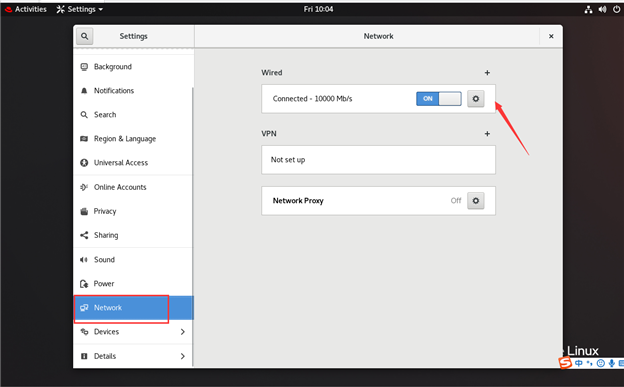Image resolution: width=624 pixels, height=387 pixels.
Task: Add a VPN connection with plus
Action: pyautogui.click(x=487, y=133)
